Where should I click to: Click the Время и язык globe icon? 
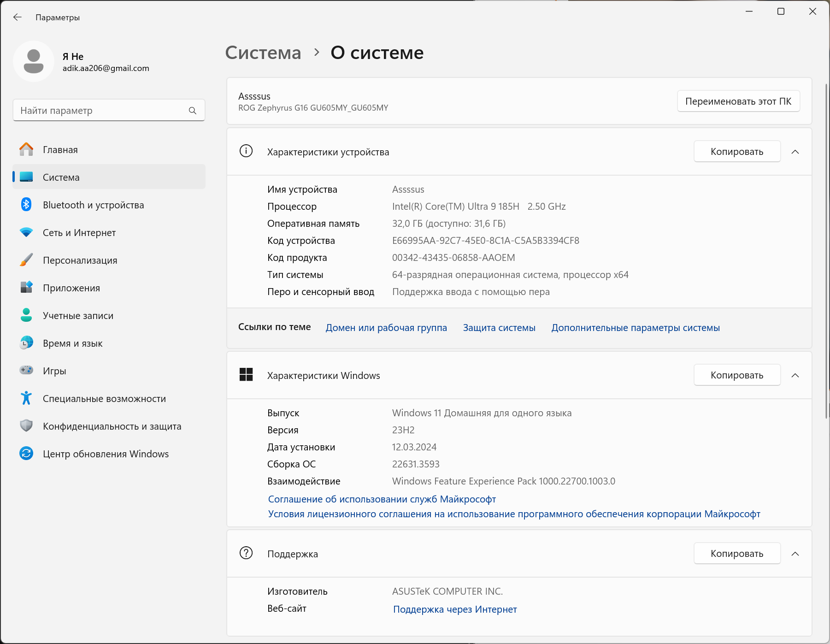point(26,343)
